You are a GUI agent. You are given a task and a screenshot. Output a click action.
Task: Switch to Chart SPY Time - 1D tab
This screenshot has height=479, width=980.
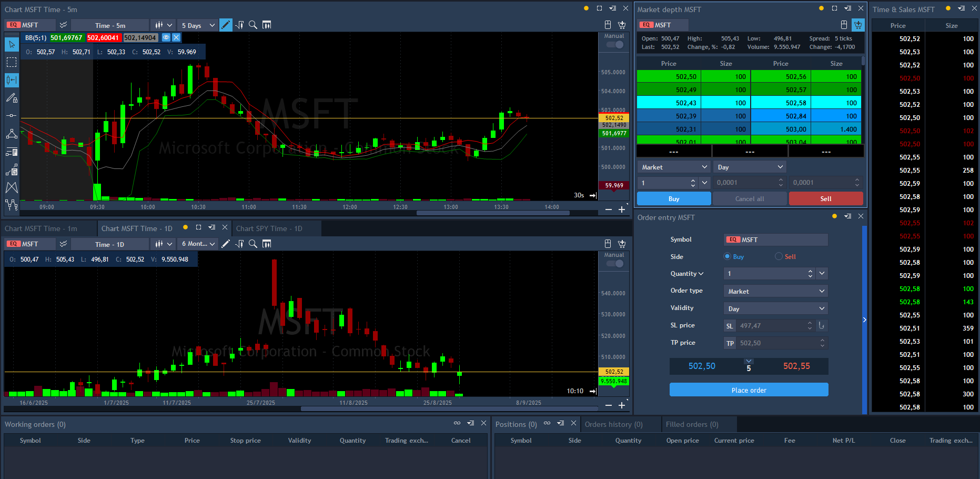(269, 228)
